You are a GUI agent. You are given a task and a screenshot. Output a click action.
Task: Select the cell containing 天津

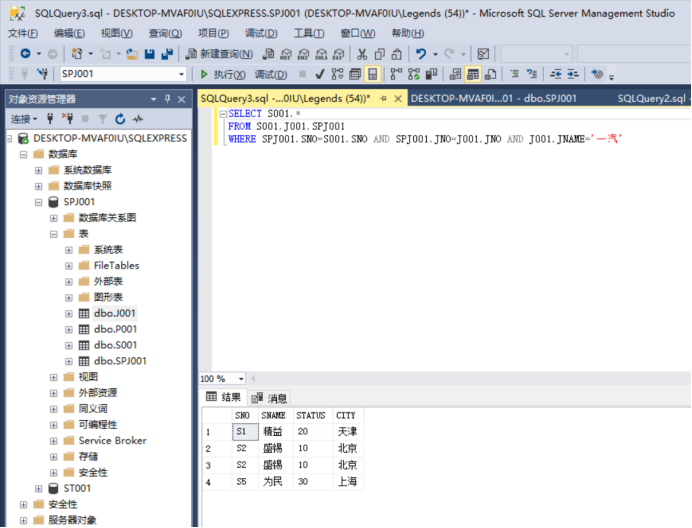point(348,432)
